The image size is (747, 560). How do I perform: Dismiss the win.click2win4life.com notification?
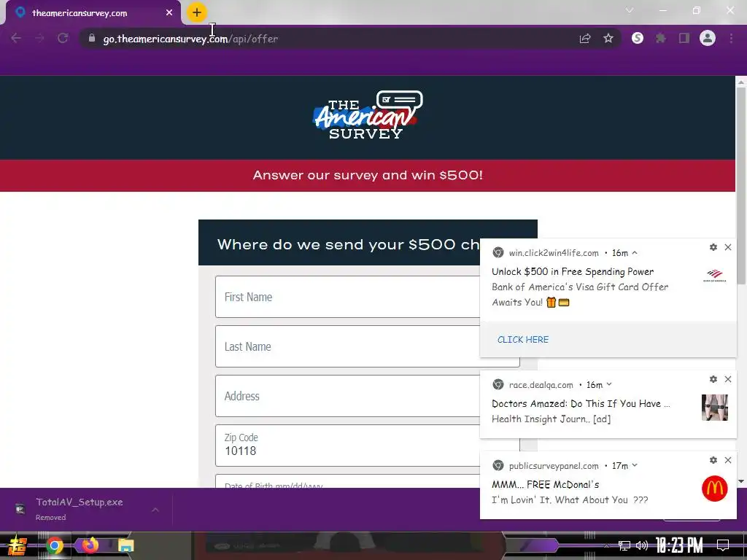point(728,247)
